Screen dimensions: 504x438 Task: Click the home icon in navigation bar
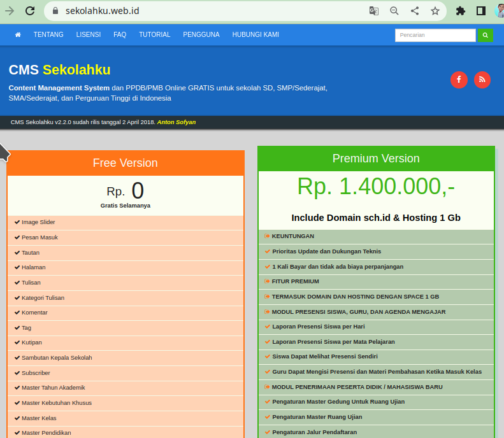point(18,35)
